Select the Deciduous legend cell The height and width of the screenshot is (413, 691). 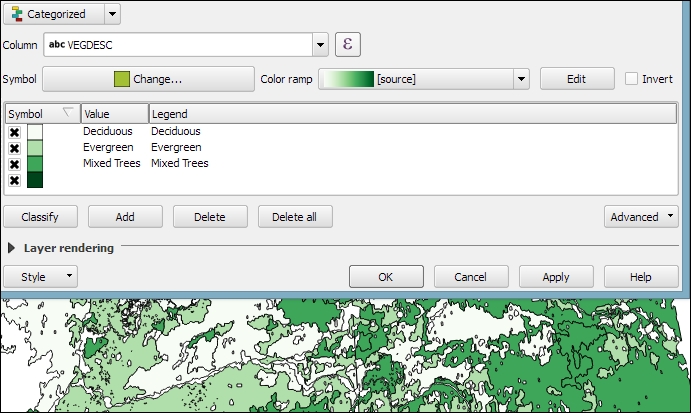pyautogui.click(x=175, y=131)
